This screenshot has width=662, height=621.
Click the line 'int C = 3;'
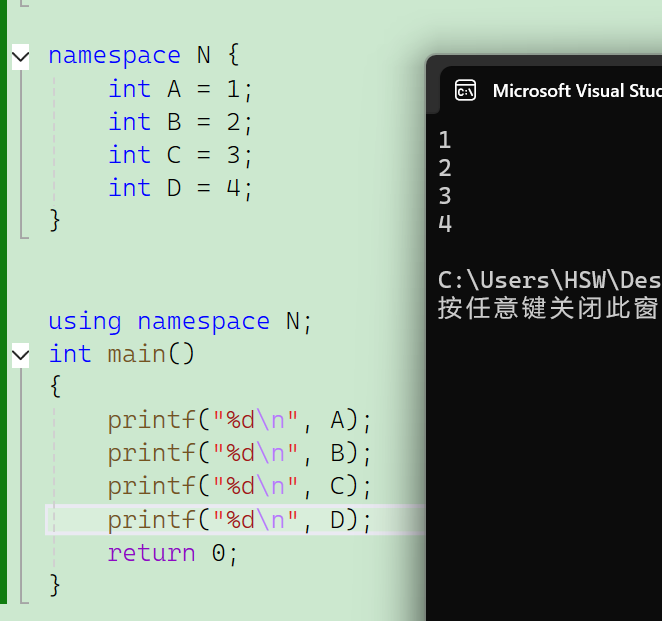(x=180, y=155)
